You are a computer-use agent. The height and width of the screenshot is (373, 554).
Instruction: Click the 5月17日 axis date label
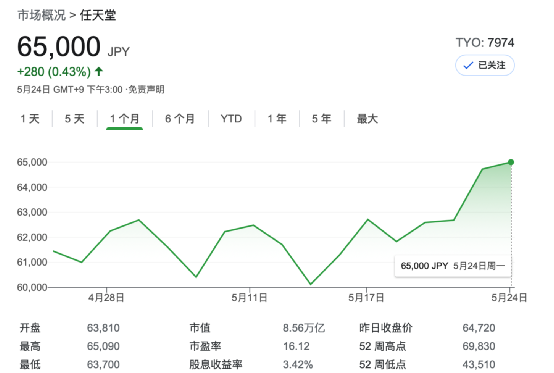click(x=366, y=298)
